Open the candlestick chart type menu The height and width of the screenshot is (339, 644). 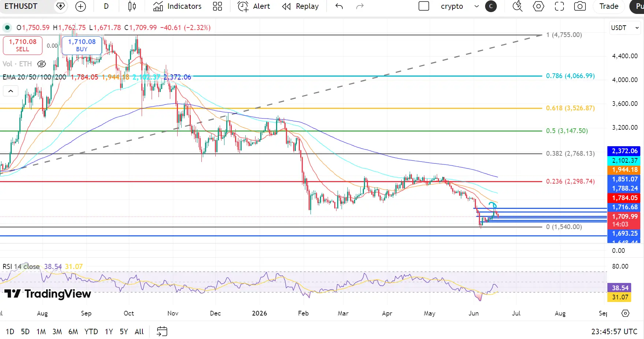pyautogui.click(x=132, y=6)
